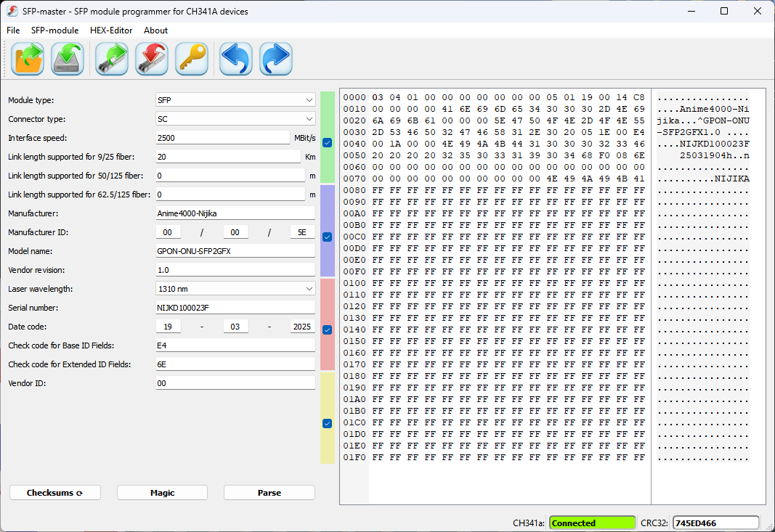The image size is (775, 532).
Task: Open the HEX-Editor menu
Action: [111, 30]
